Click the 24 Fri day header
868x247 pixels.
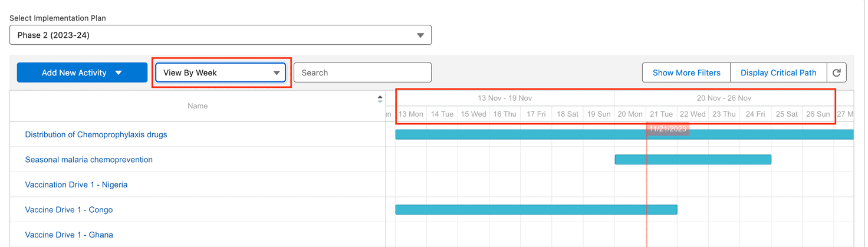pyautogui.click(x=755, y=114)
